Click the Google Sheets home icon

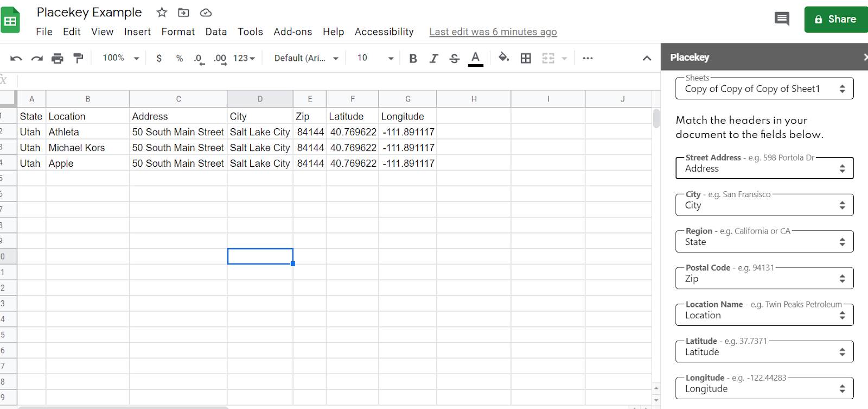[10, 20]
